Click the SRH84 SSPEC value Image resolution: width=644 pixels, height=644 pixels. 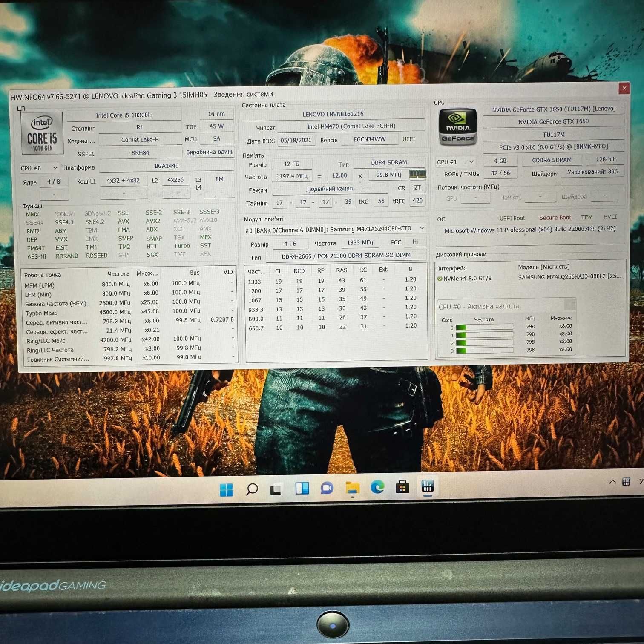[x=140, y=153]
